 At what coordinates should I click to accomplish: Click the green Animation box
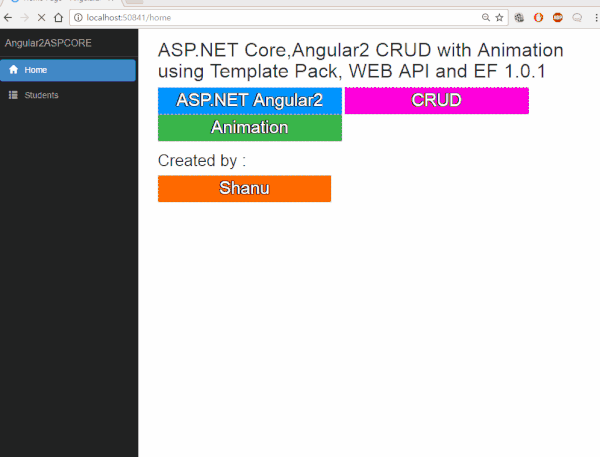[250, 128]
